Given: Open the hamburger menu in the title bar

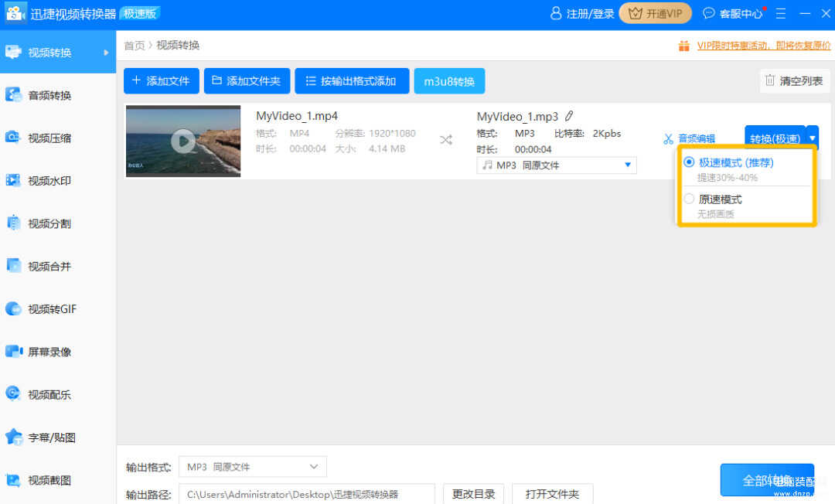Looking at the screenshot, I should 781,13.
